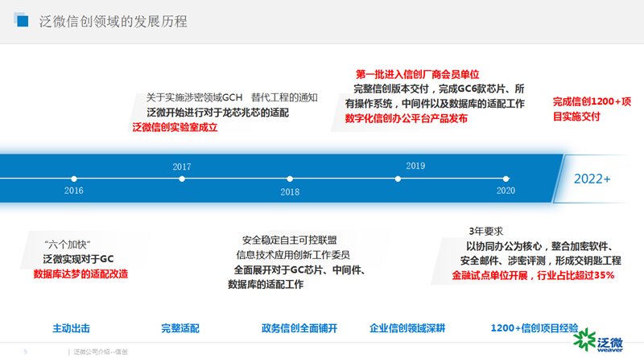Click footer text 泛微公司介绍--信创
The image size is (644, 358).
tap(101, 352)
